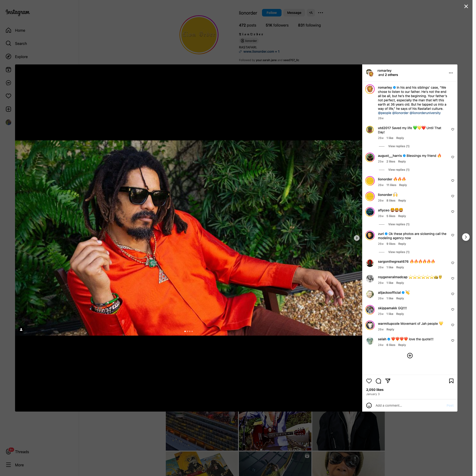Open Threads in the sidebar

(x=17, y=452)
